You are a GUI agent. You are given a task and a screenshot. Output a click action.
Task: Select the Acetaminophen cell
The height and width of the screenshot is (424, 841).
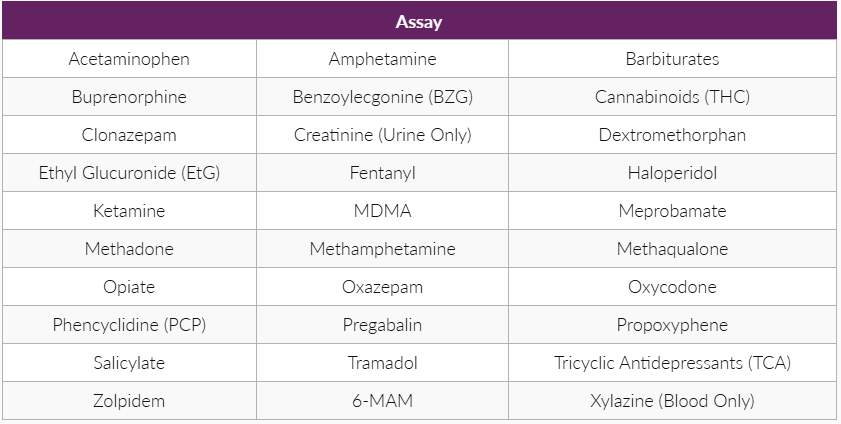click(129, 59)
